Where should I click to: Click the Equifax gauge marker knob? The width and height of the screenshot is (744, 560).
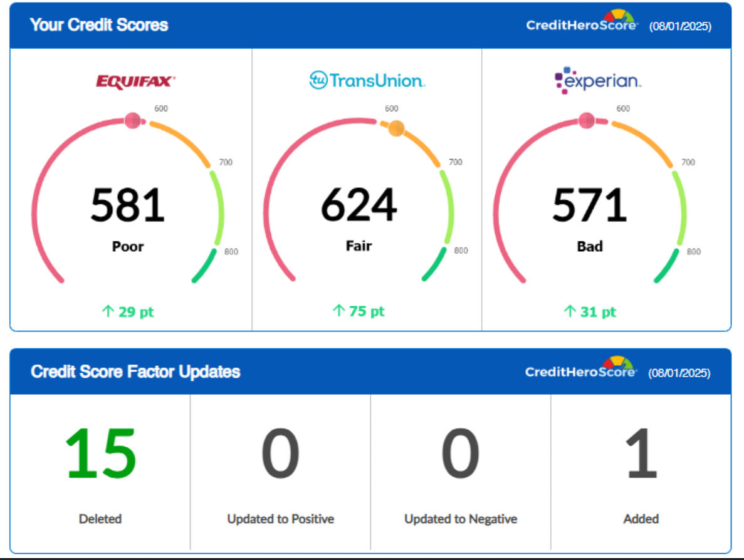click(133, 120)
